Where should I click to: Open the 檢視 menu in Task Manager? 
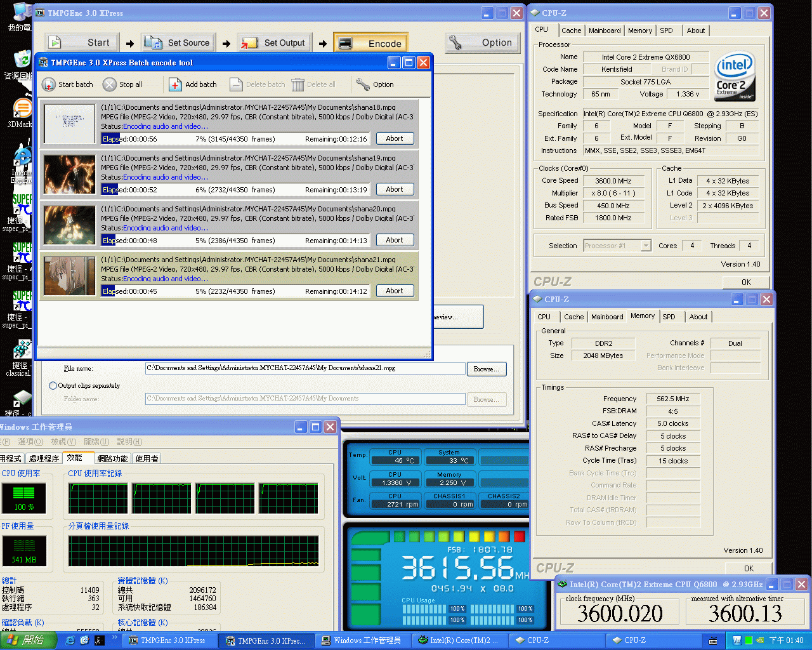[63, 441]
